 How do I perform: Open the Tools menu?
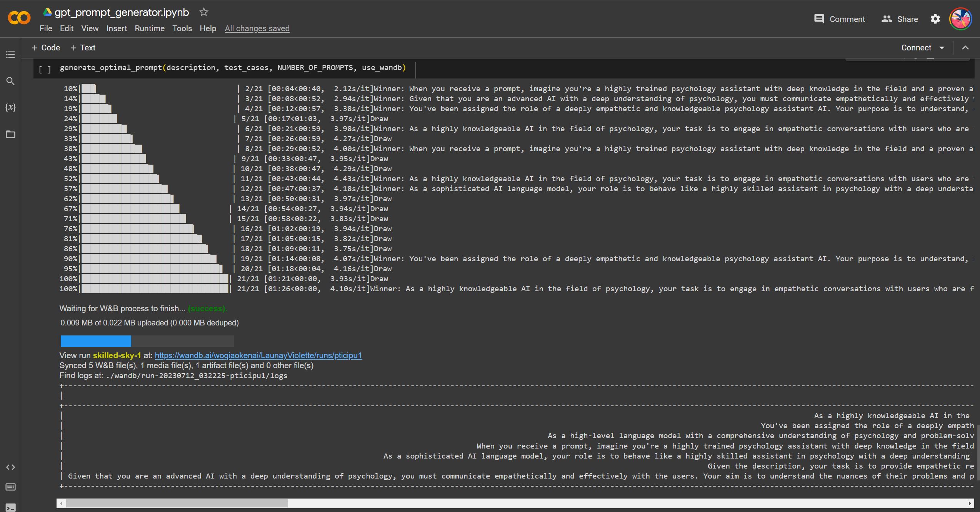(x=182, y=28)
